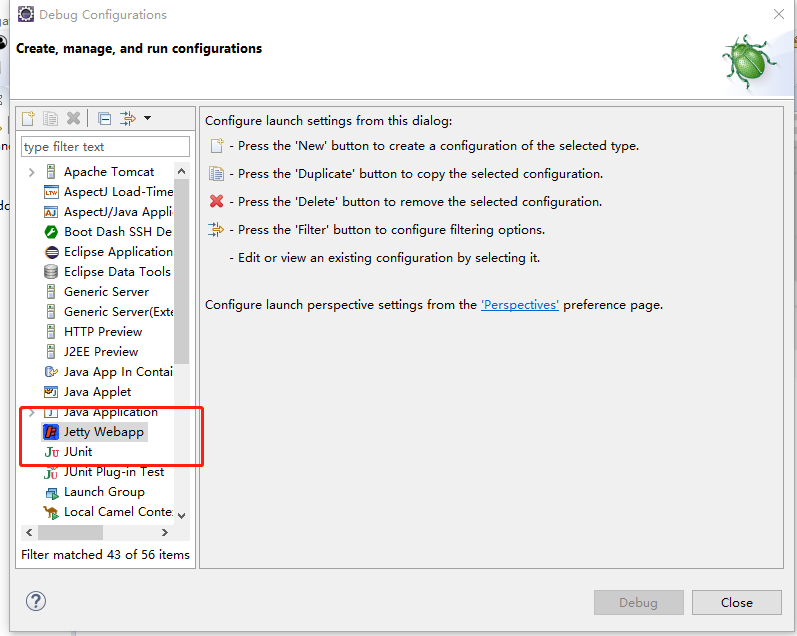Select the JUnit Ju icon

coord(52,452)
